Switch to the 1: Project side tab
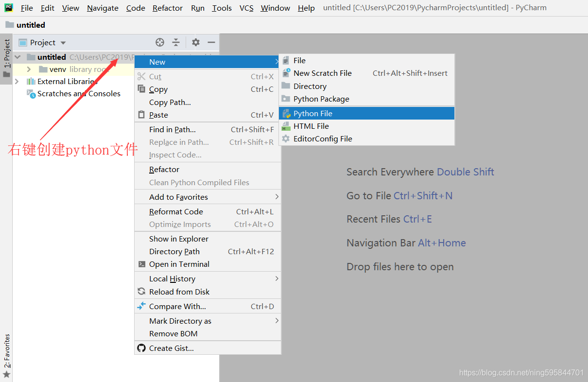588x382 pixels. pyautogui.click(x=6, y=59)
